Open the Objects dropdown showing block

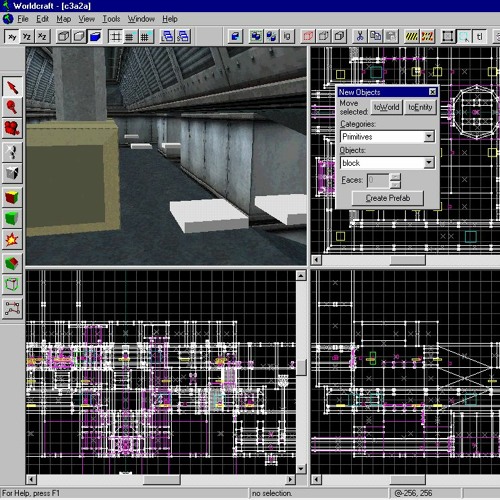pyautogui.click(x=429, y=163)
